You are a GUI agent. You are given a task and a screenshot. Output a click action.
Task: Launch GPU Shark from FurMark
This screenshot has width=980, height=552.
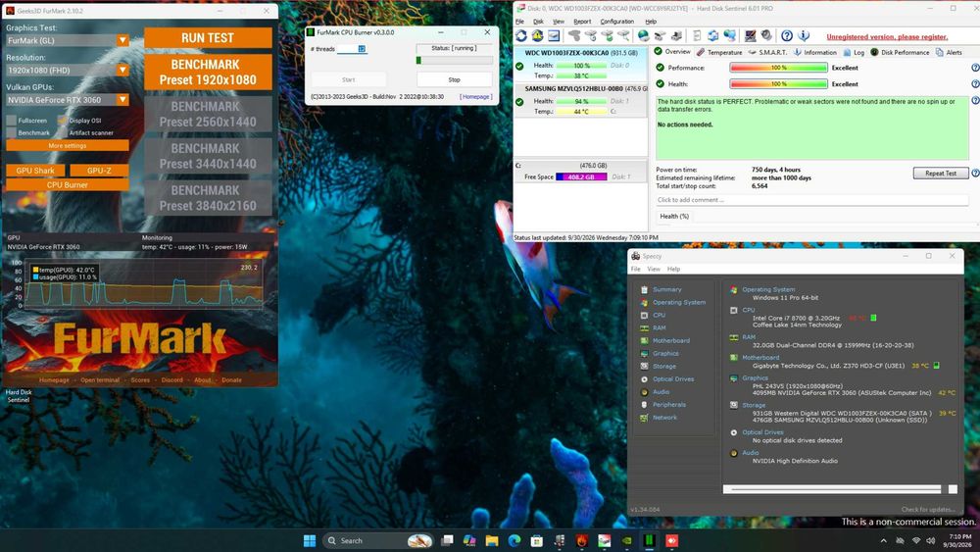[x=35, y=170]
